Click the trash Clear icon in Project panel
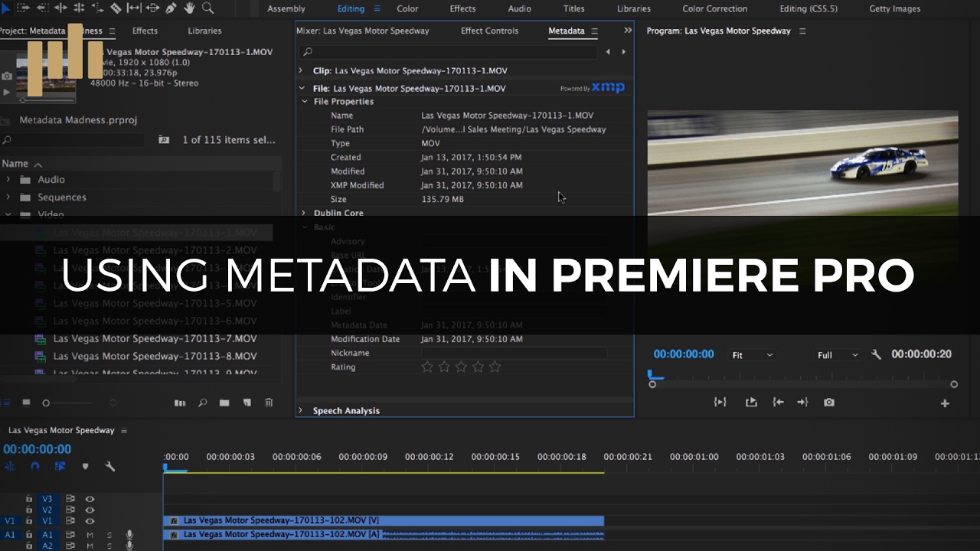980x551 pixels. 269,403
